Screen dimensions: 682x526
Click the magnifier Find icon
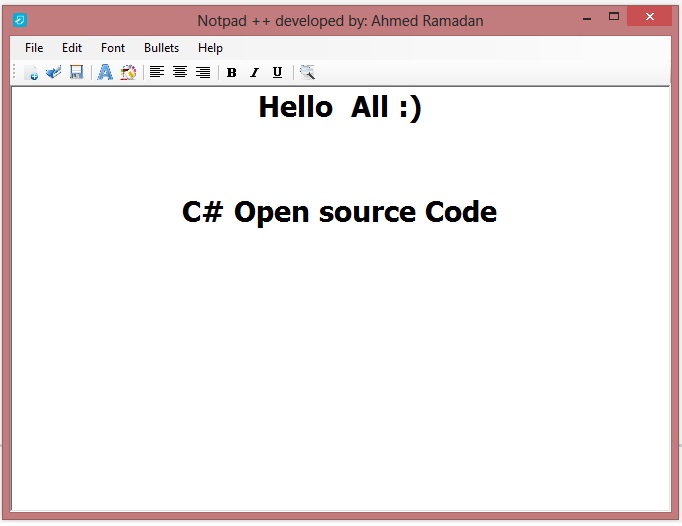(307, 72)
